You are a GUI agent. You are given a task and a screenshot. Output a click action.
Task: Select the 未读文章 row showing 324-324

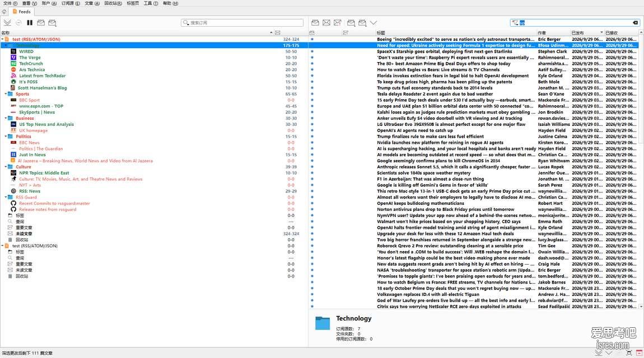[154, 233]
